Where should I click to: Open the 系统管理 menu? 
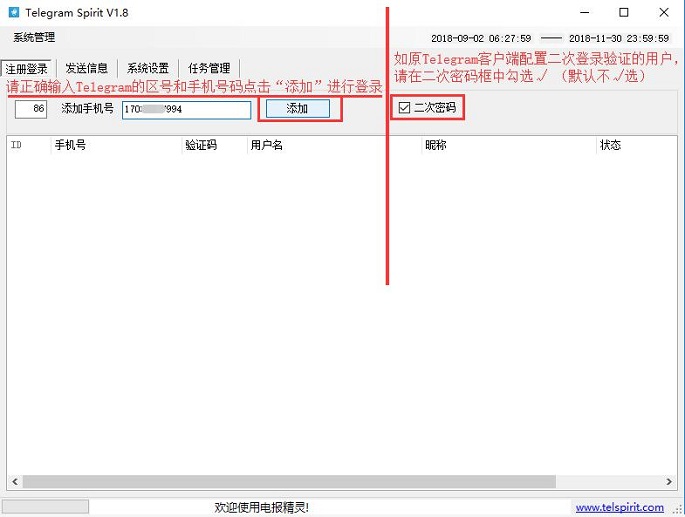click(34, 37)
